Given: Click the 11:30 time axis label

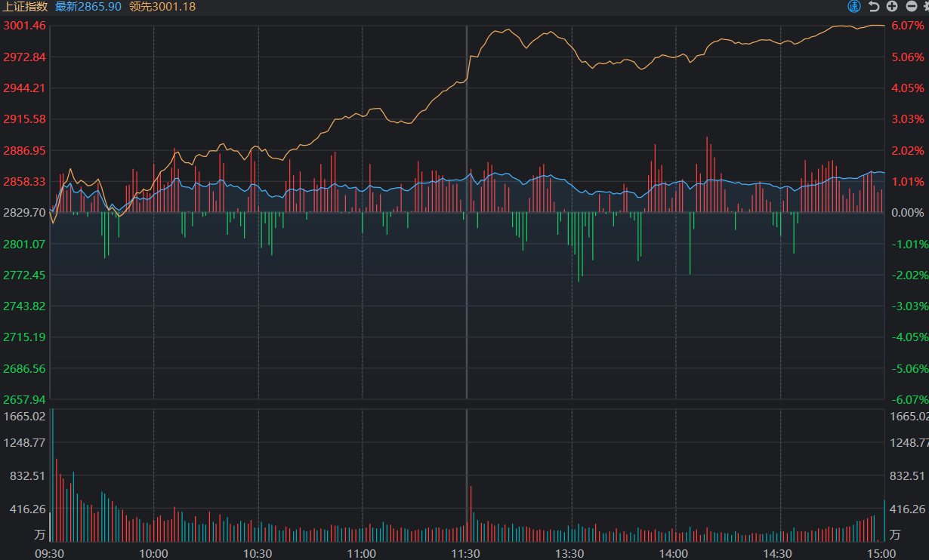Looking at the screenshot, I should [466, 553].
